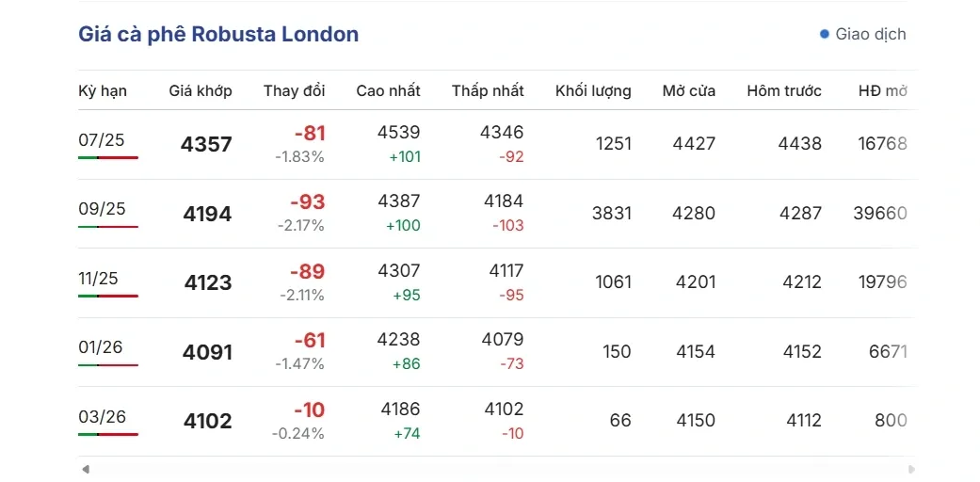
Task: Click the horizontal scrollbar track below table
Action: point(497,469)
